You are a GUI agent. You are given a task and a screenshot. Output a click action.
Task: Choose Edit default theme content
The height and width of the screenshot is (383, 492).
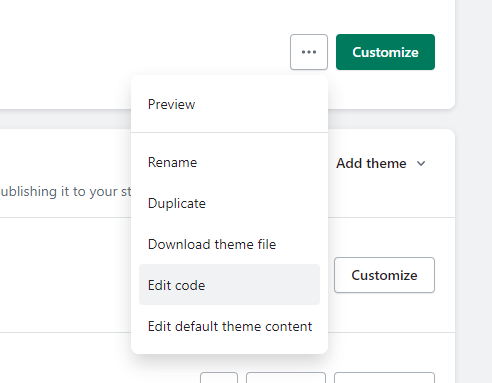point(229,326)
